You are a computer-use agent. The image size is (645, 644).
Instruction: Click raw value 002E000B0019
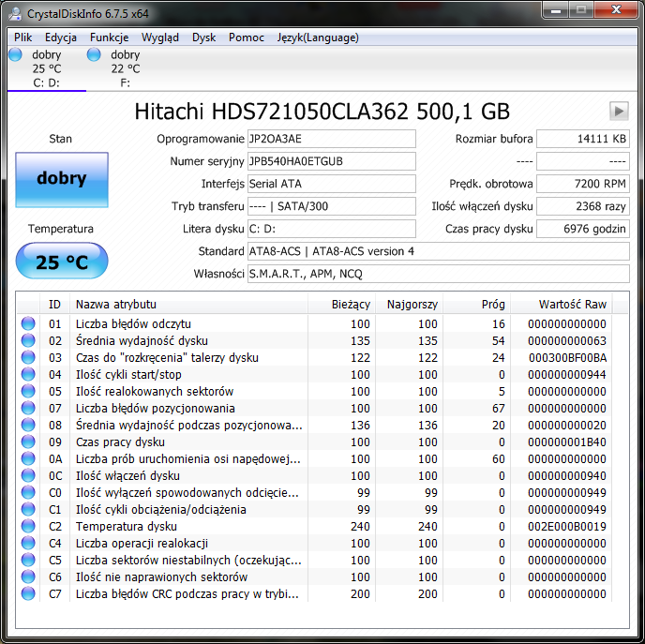567,527
